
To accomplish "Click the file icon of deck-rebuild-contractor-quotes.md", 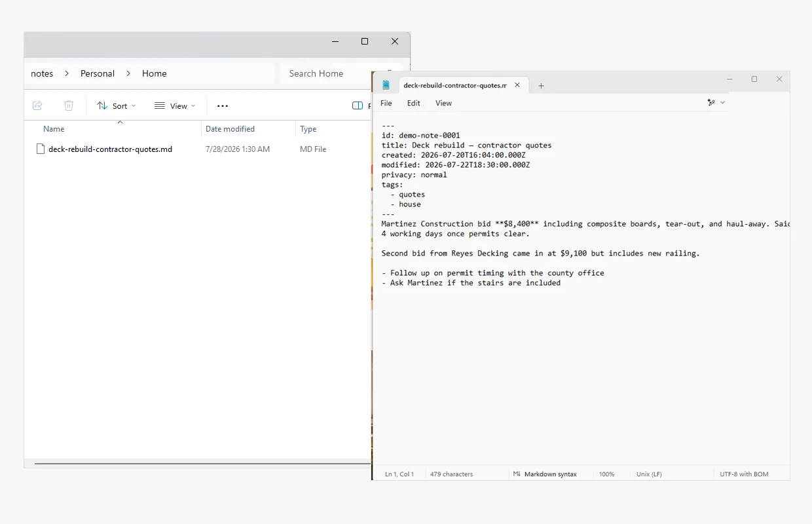I will [x=40, y=149].
